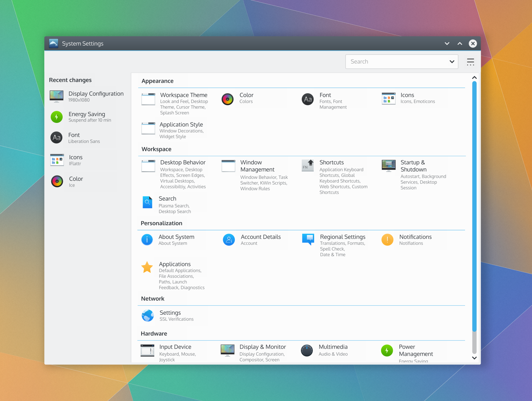Open the Applications star icon
Screen dimensions: 532x401
(x=147, y=267)
